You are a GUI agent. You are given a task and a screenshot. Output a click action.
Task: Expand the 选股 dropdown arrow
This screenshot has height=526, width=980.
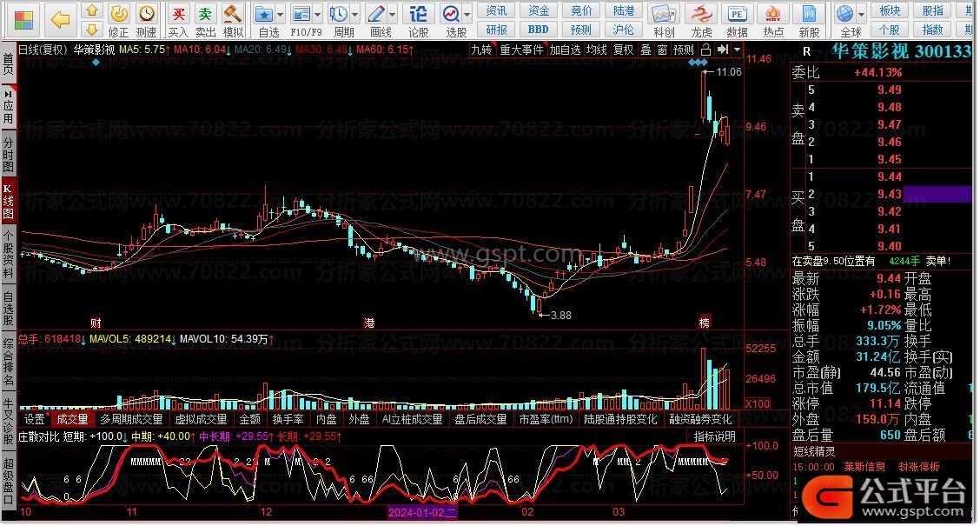click(467, 14)
